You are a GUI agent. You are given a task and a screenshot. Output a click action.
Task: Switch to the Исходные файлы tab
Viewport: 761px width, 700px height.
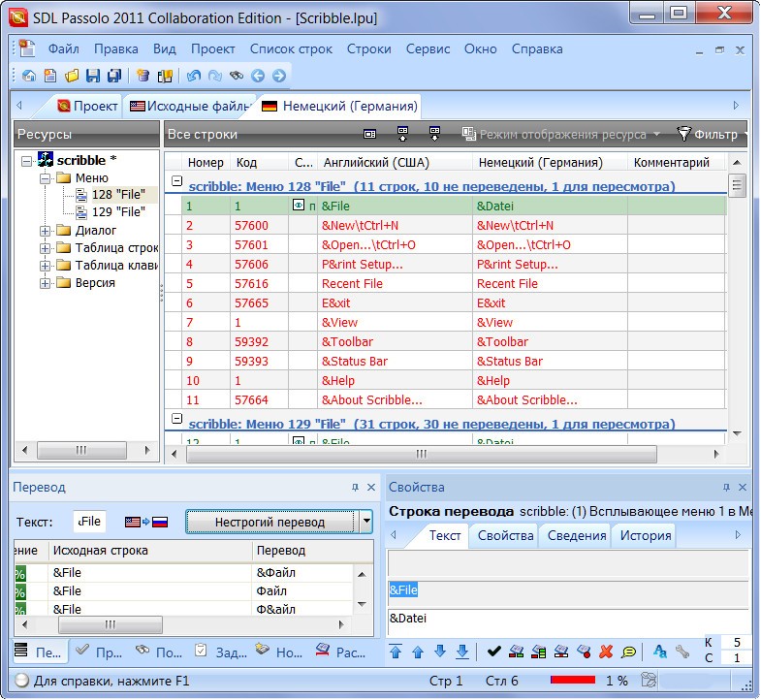coord(192,106)
